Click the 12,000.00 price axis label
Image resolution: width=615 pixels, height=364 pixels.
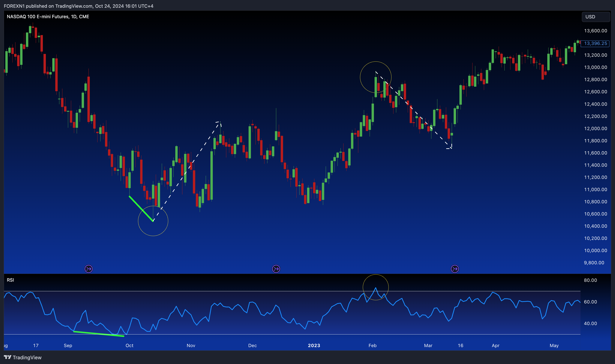[x=595, y=129]
